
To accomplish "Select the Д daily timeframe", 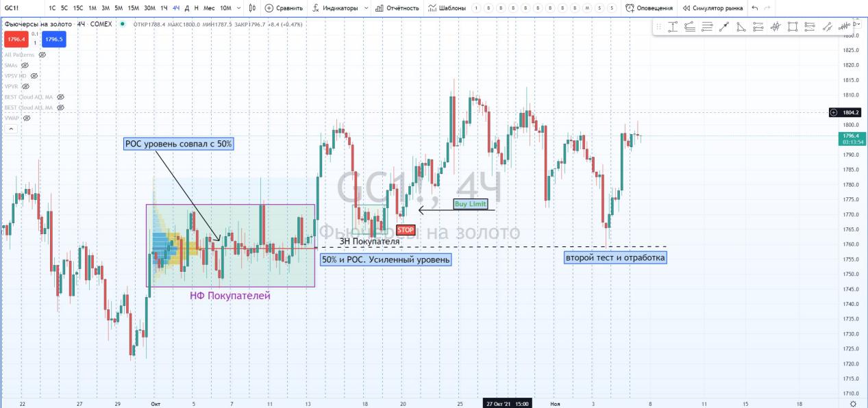I will pos(187,8).
